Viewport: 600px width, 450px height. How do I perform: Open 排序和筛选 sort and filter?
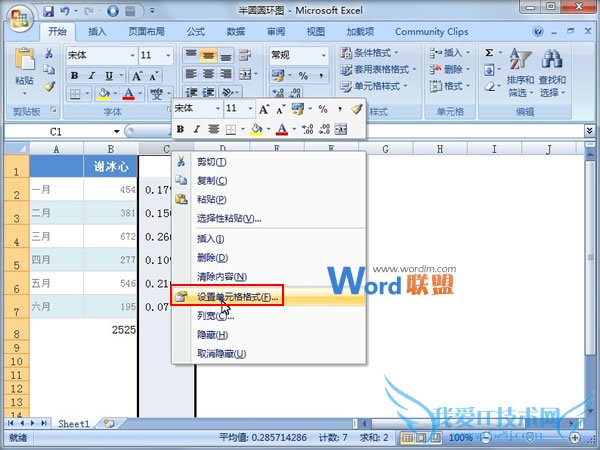point(520,73)
